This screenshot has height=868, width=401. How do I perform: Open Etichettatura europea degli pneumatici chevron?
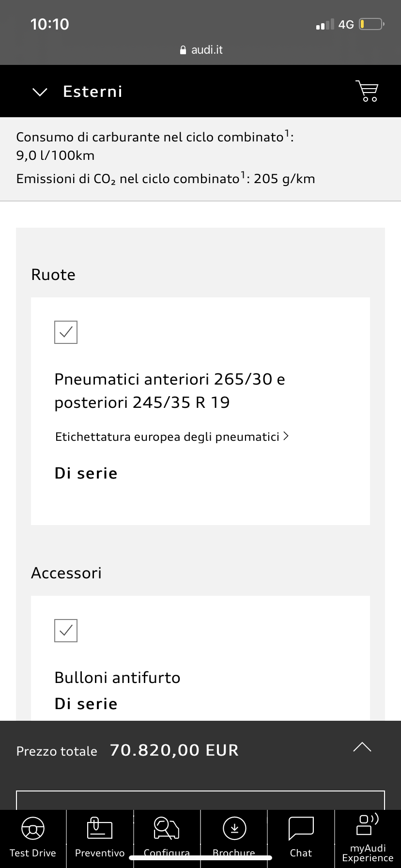pyautogui.click(x=286, y=436)
